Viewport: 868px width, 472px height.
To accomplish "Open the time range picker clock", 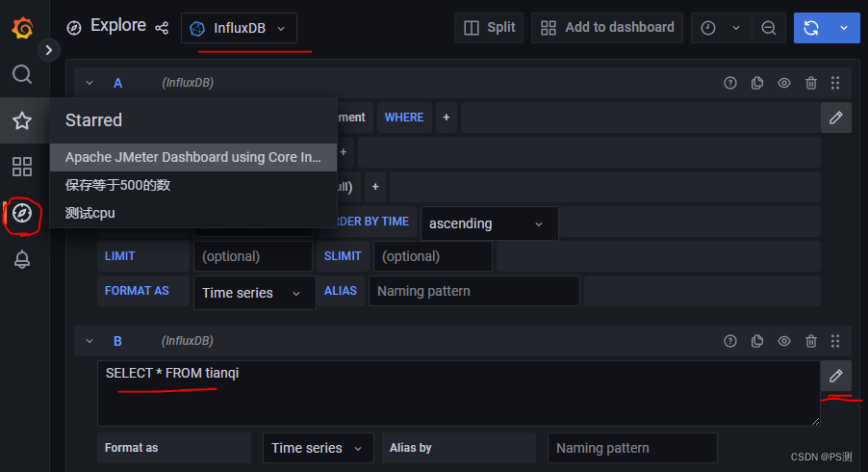I will click(x=708, y=28).
